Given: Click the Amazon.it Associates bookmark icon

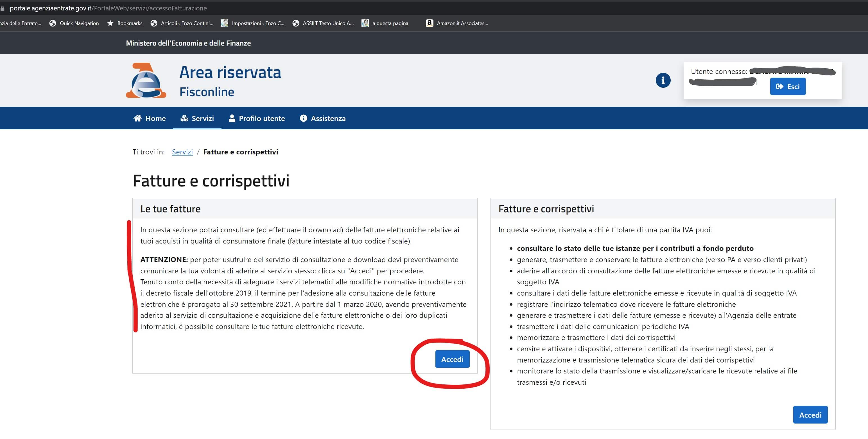Looking at the screenshot, I should click(429, 23).
